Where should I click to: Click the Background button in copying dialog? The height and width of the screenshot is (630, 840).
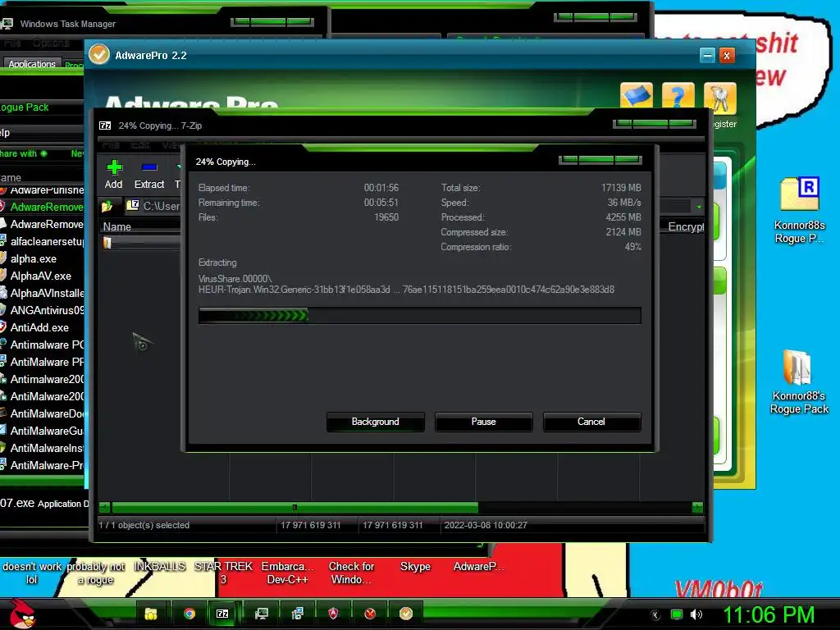click(x=375, y=422)
